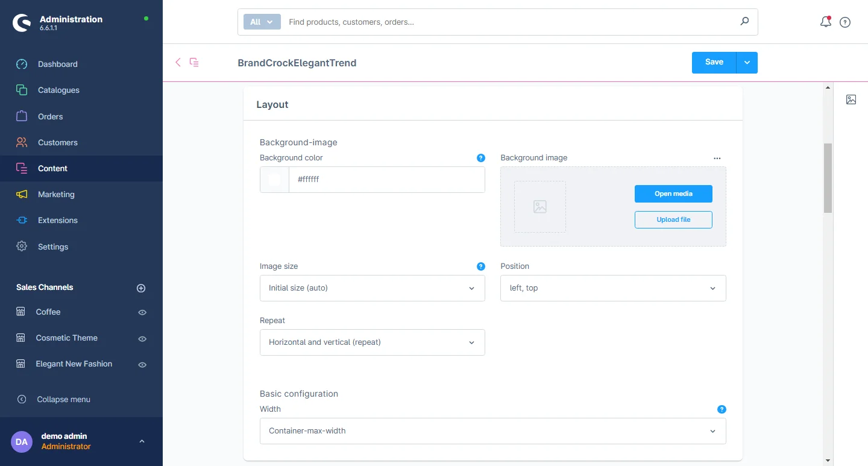The width and height of the screenshot is (868, 466).
Task: Toggle the Coffee sales channel eye icon
Action: click(142, 312)
